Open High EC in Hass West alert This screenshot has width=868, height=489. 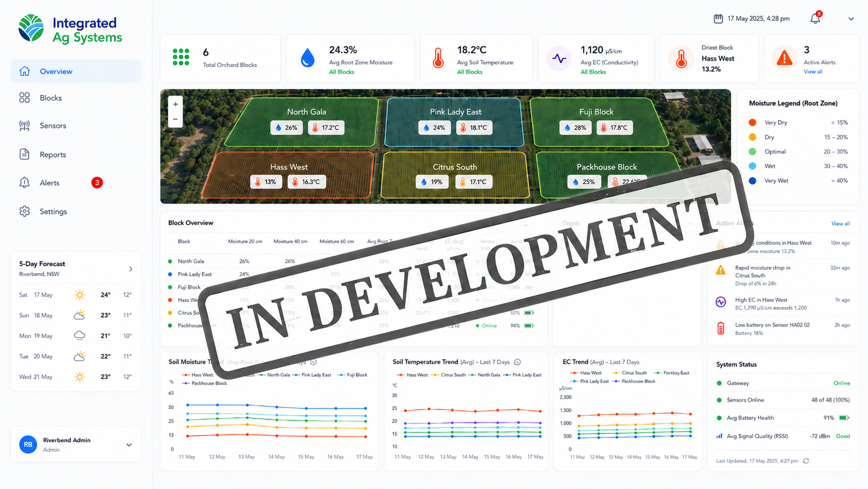pos(783,303)
